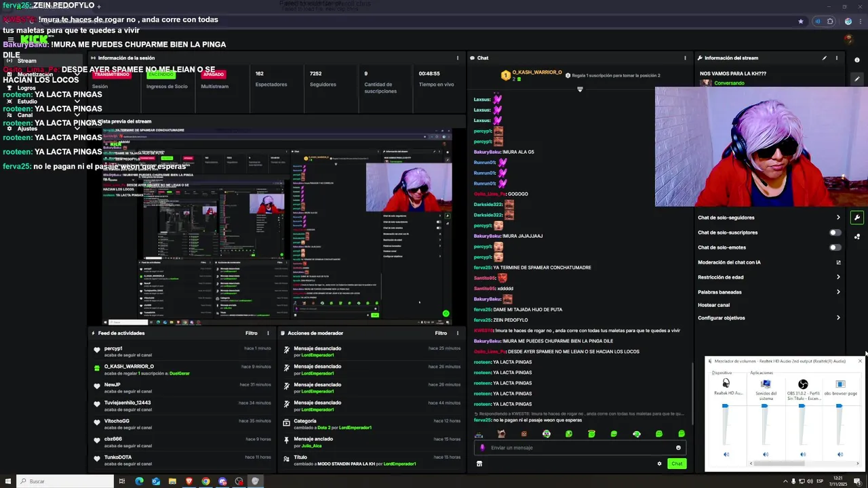
Task: Click the Windows taskbar Buscar search box
Action: coord(65,481)
